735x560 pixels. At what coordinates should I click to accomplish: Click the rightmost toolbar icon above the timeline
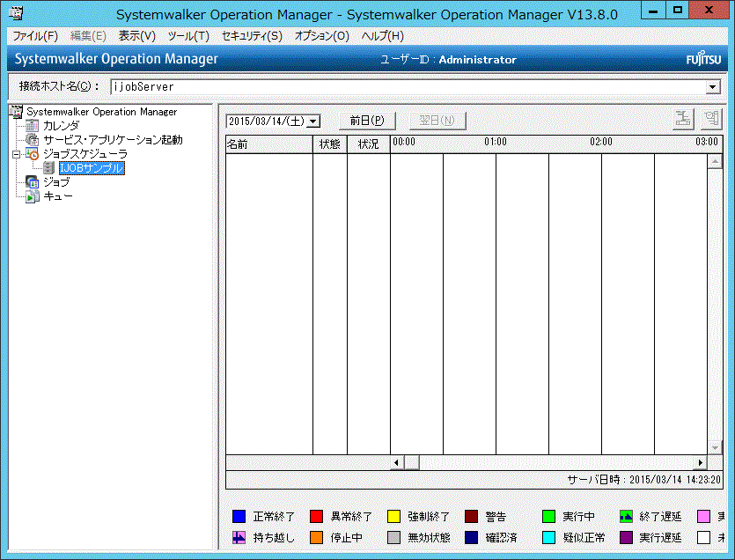point(711,120)
